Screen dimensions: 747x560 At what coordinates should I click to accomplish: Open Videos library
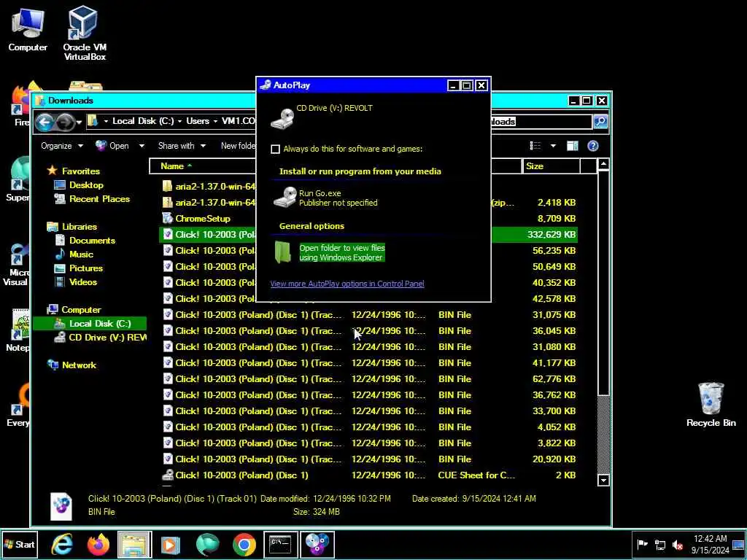click(83, 282)
